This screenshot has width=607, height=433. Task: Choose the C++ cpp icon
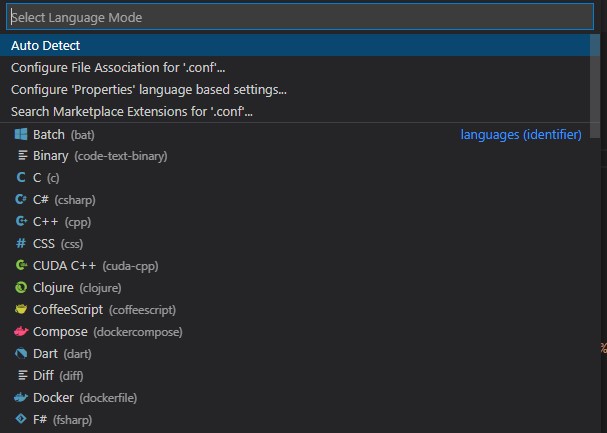21,221
